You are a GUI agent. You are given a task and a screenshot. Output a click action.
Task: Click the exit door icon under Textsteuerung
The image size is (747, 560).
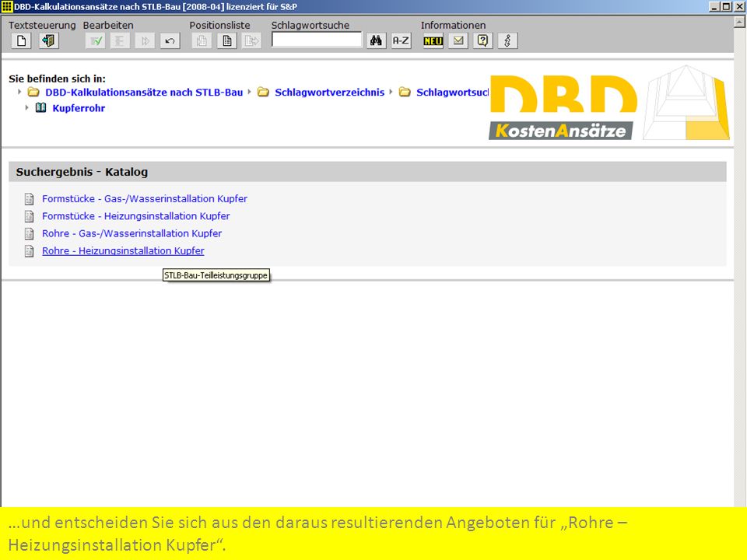(48, 41)
